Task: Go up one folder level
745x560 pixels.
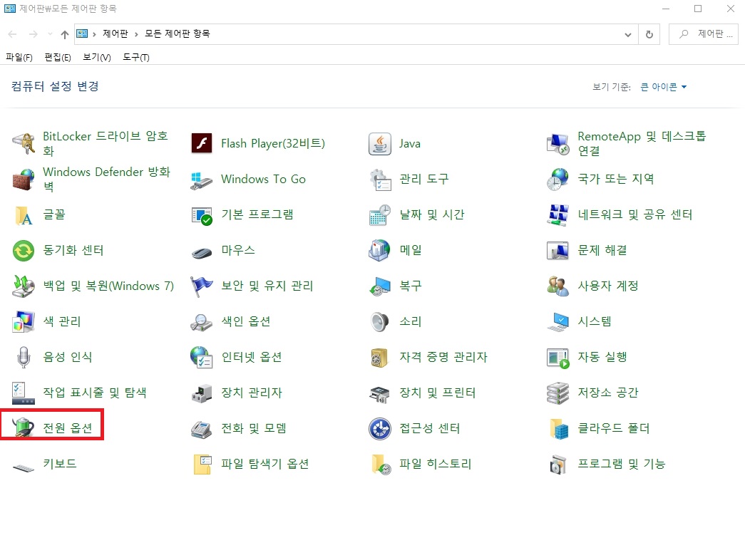Action: 65,34
